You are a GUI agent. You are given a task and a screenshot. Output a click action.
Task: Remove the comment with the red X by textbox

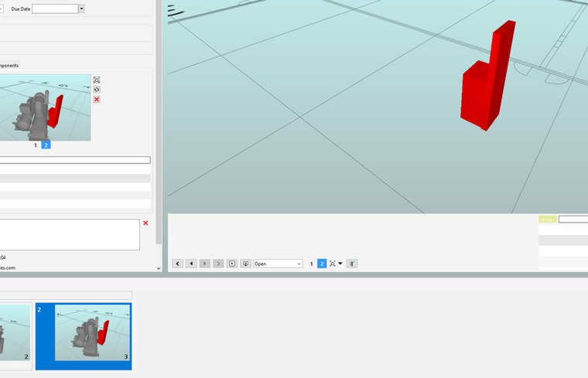[x=146, y=223]
